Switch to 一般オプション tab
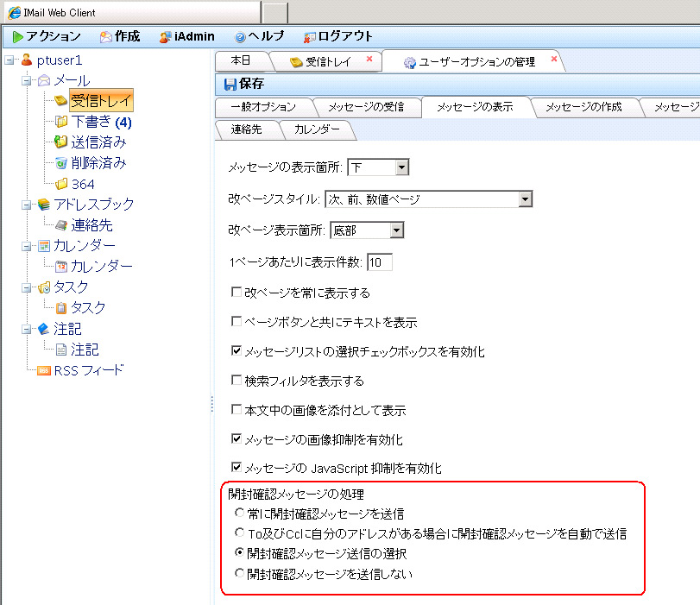The width and height of the screenshot is (700, 605). point(263,107)
